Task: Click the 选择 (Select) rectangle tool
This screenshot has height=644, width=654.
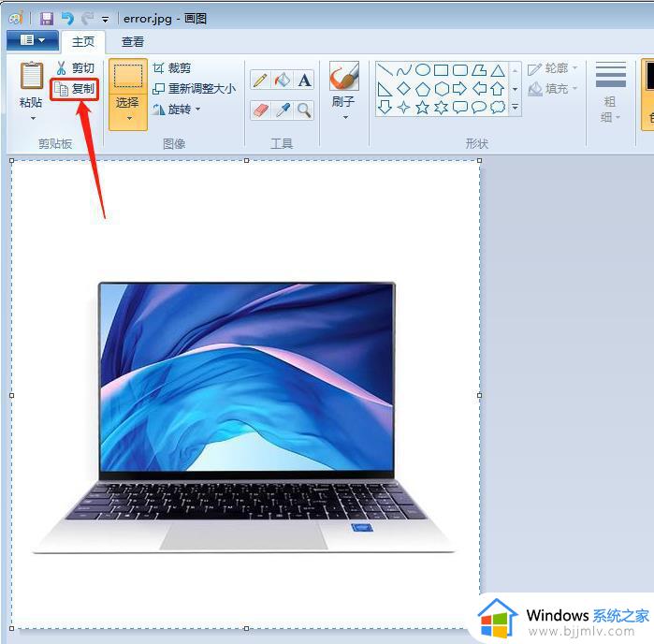Action: (x=127, y=76)
